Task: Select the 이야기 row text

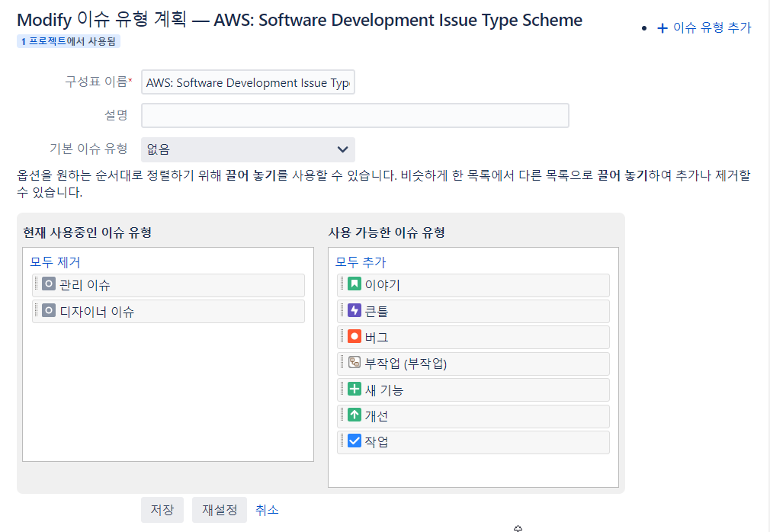Action: (x=383, y=285)
